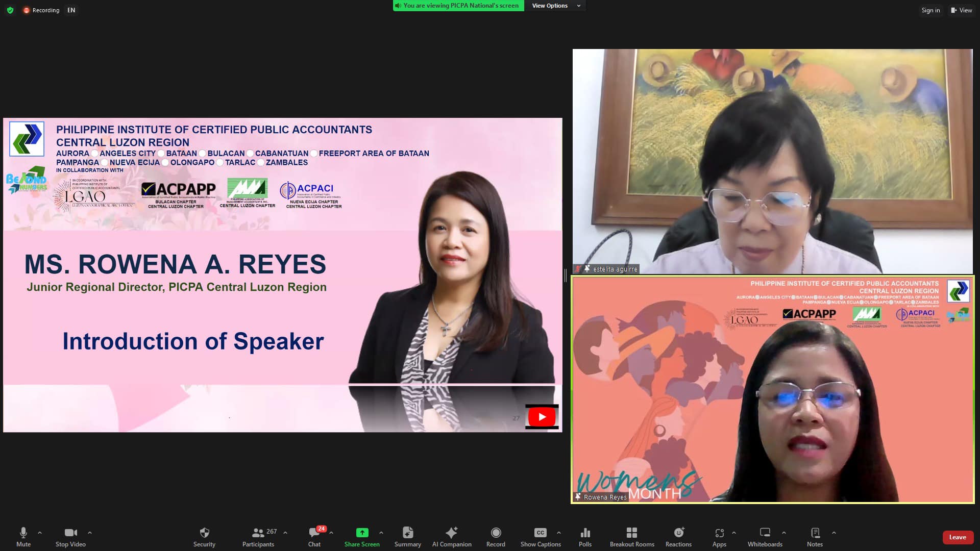Expand arrow beside Apps
980x551 pixels.
(734, 533)
